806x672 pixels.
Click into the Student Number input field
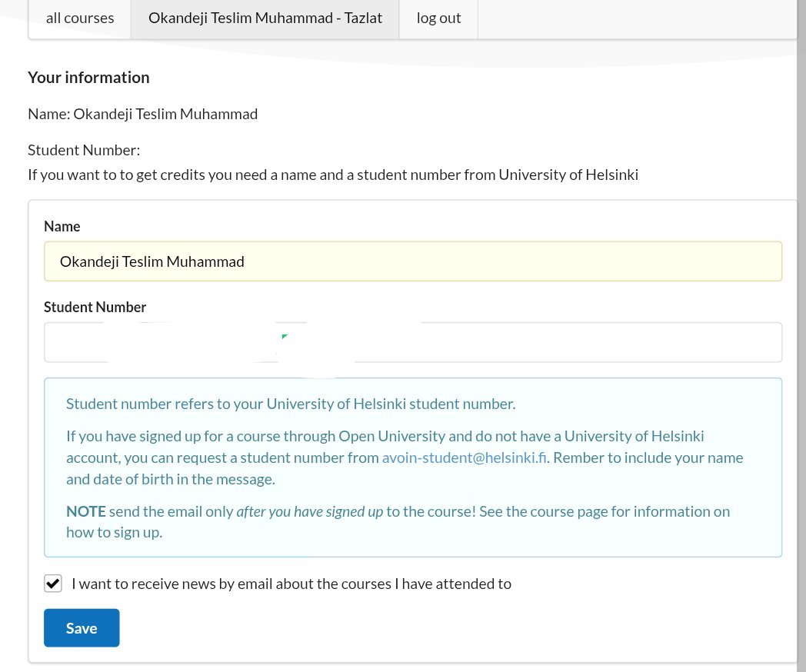click(x=413, y=342)
